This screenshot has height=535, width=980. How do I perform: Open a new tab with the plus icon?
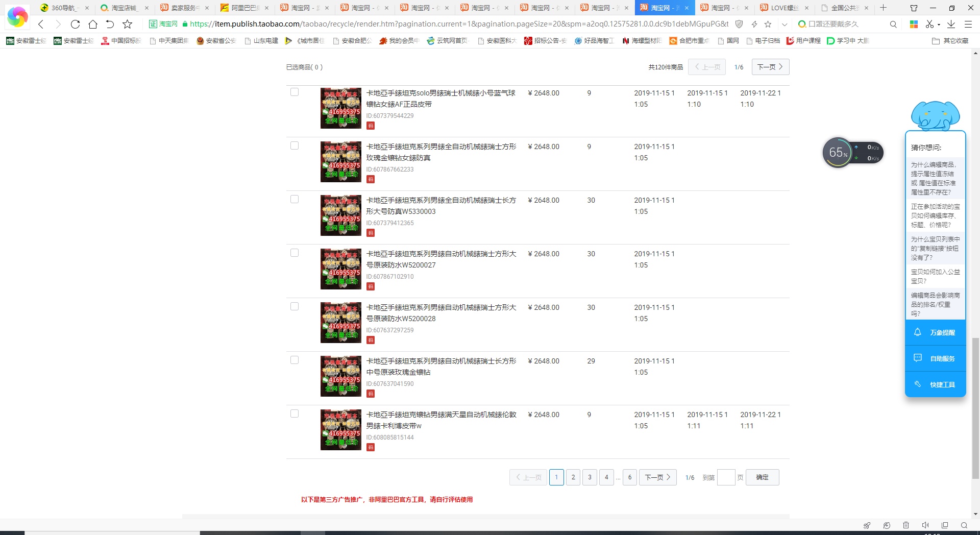tap(883, 8)
